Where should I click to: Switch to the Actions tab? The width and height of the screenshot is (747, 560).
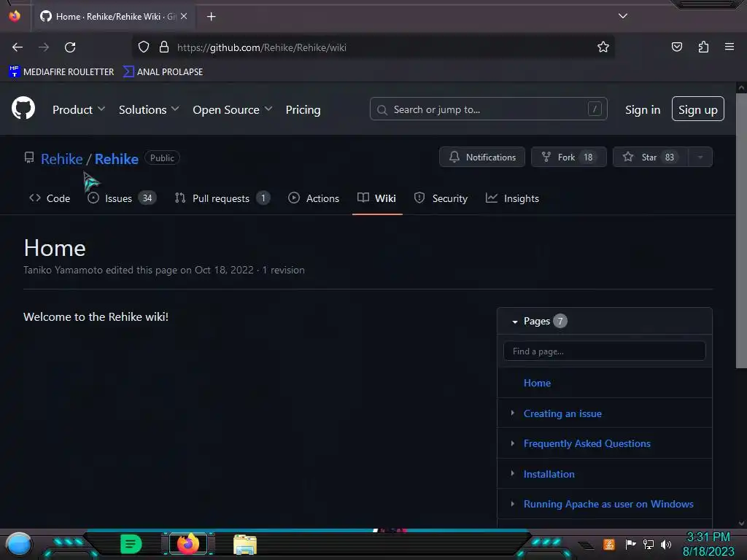click(x=314, y=198)
